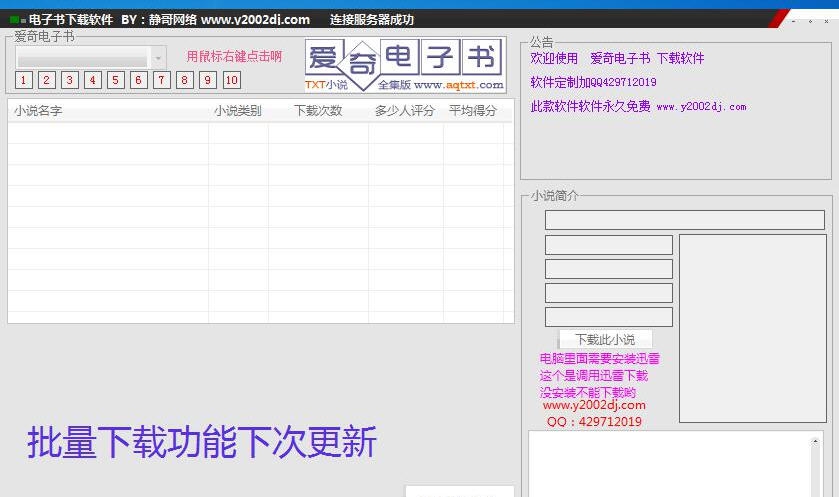839x497 pixels.
Task: Click the 连接服务器成功 status text
Action: pyautogui.click(x=371, y=20)
